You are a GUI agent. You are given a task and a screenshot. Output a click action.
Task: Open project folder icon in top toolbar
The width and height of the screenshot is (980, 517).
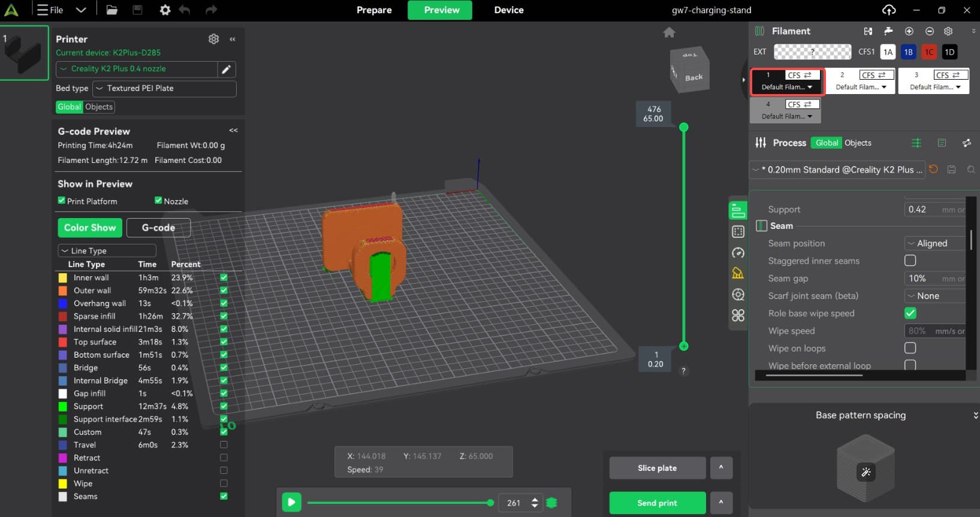(111, 10)
